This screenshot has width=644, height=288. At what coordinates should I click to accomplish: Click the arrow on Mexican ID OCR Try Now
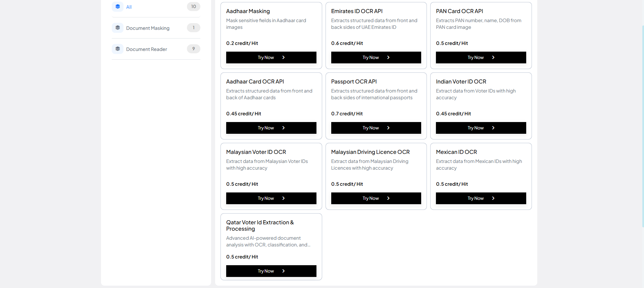pyautogui.click(x=493, y=198)
